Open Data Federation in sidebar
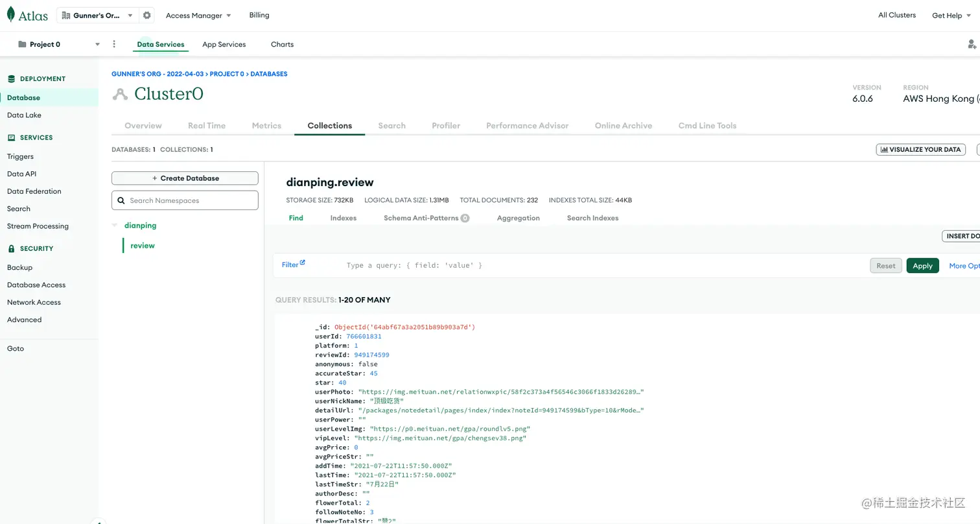 (x=34, y=191)
